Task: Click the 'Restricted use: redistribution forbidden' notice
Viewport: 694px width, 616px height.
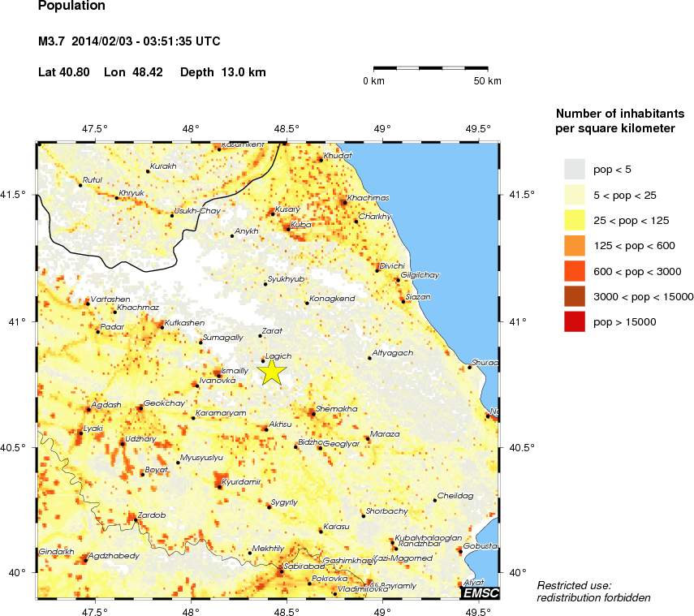Action: tap(593, 592)
